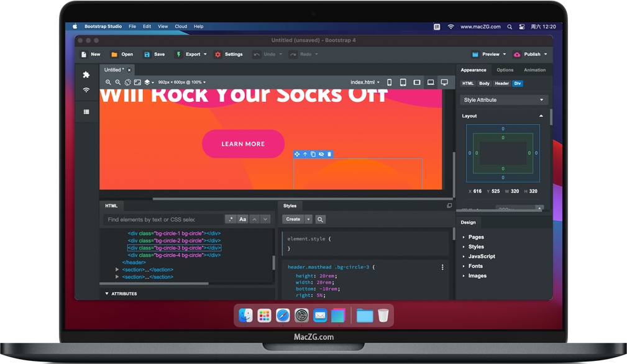Click the LEARN MORE button on canvas
This screenshot has width=627, height=364.
click(243, 144)
